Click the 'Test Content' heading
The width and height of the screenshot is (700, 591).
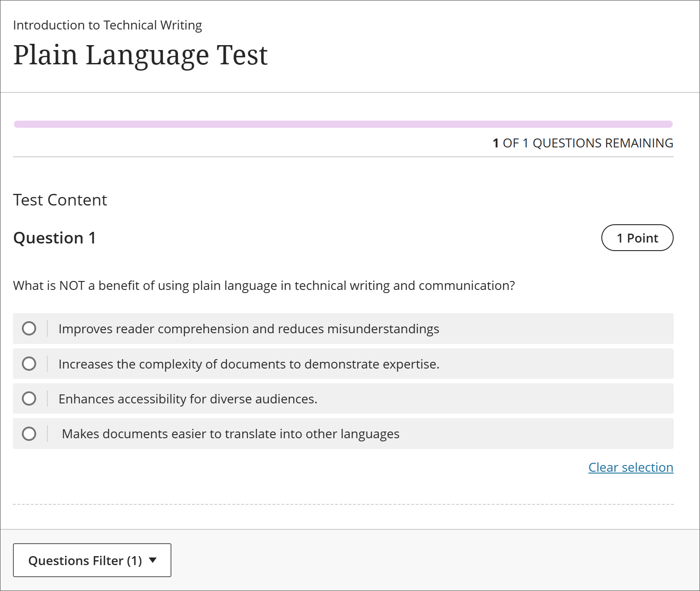click(x=60, y=200)
